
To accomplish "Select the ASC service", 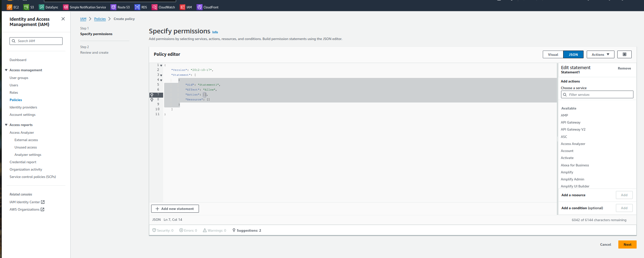I will [x=564, y=137].
